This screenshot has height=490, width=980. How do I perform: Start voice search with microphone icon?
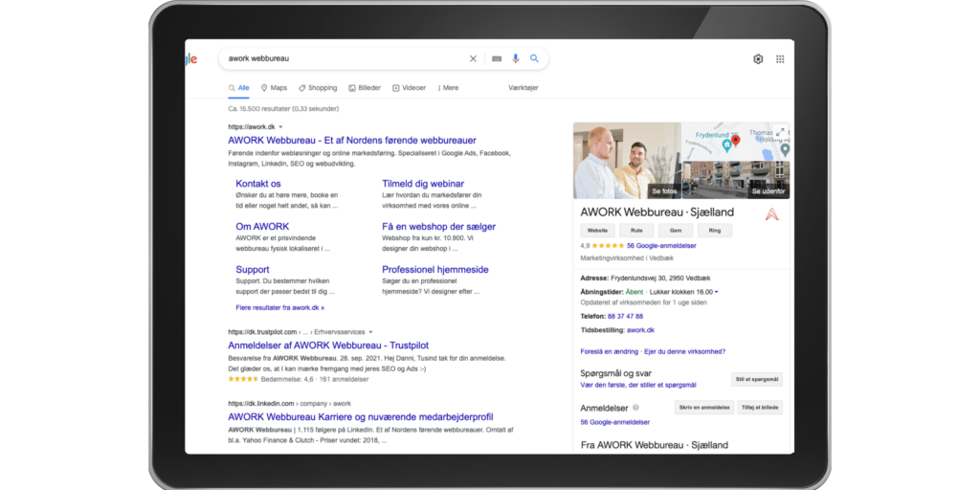coord(516,58)
